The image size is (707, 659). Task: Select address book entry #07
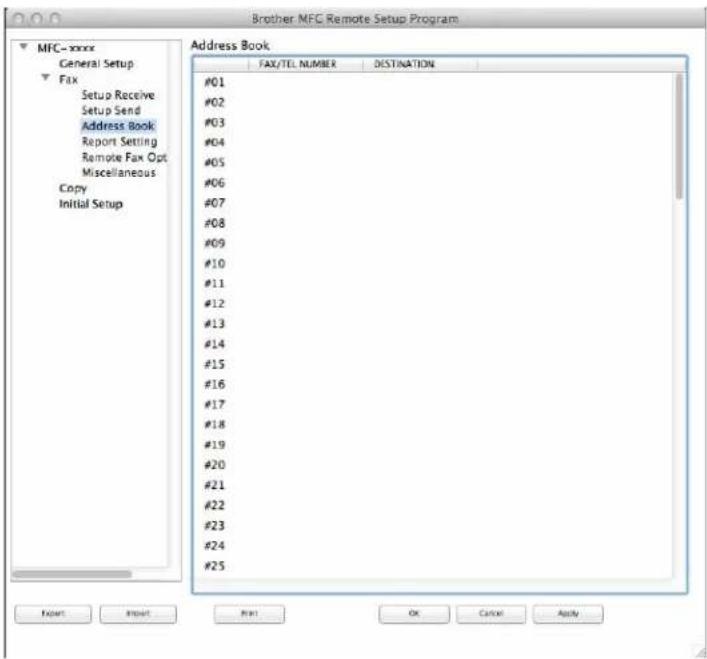click(x=432, y=203)
